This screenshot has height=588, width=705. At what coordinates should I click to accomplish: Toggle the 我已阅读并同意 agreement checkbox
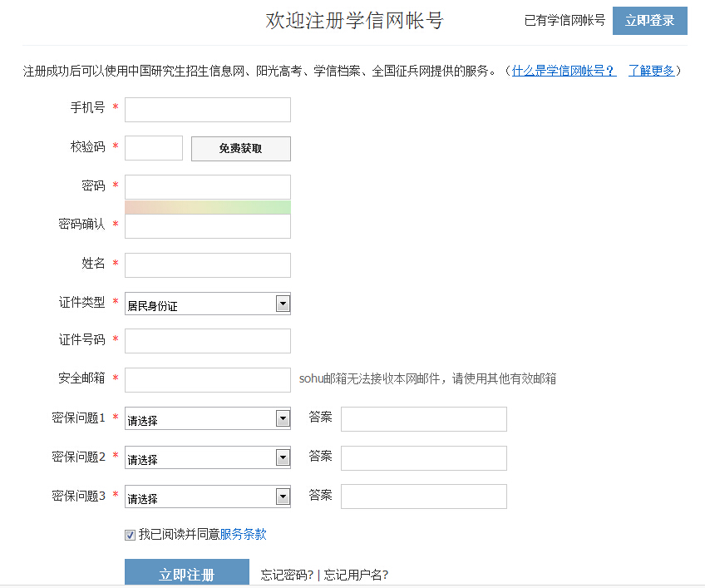coord(130,536)
